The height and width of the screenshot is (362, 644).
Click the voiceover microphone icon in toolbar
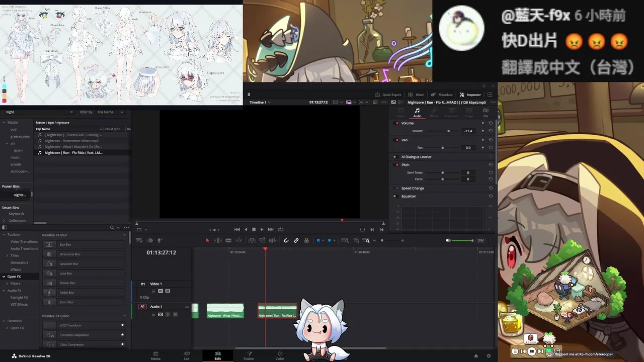(x=160, y=240)
